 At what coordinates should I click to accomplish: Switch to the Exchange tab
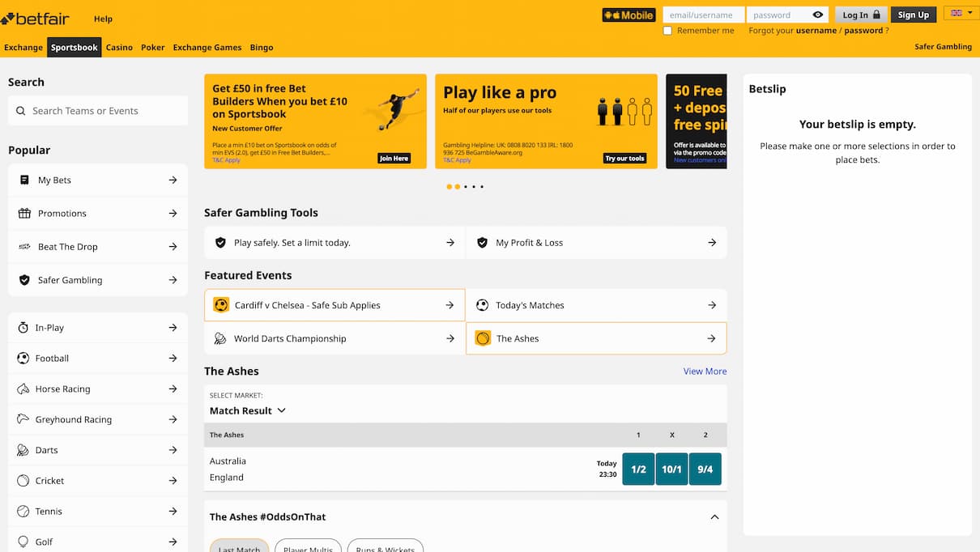(x=23, y=47)
